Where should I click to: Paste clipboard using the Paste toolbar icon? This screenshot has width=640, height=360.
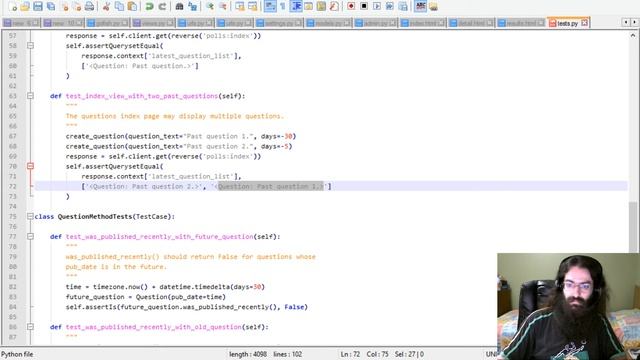coord(132,6)
